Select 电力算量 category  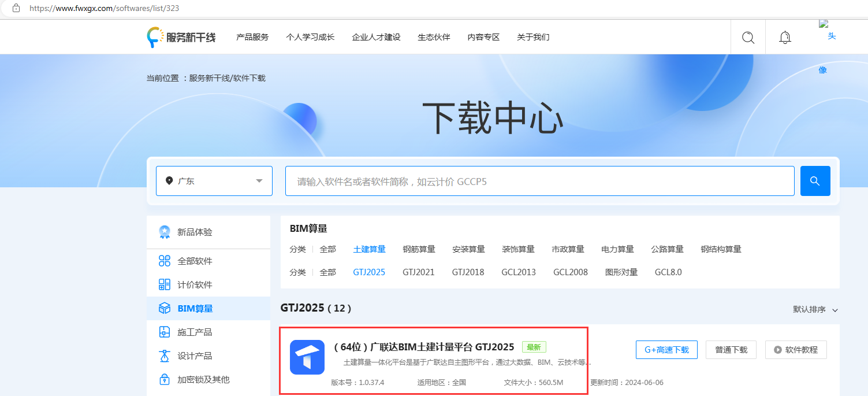point(617,249)
